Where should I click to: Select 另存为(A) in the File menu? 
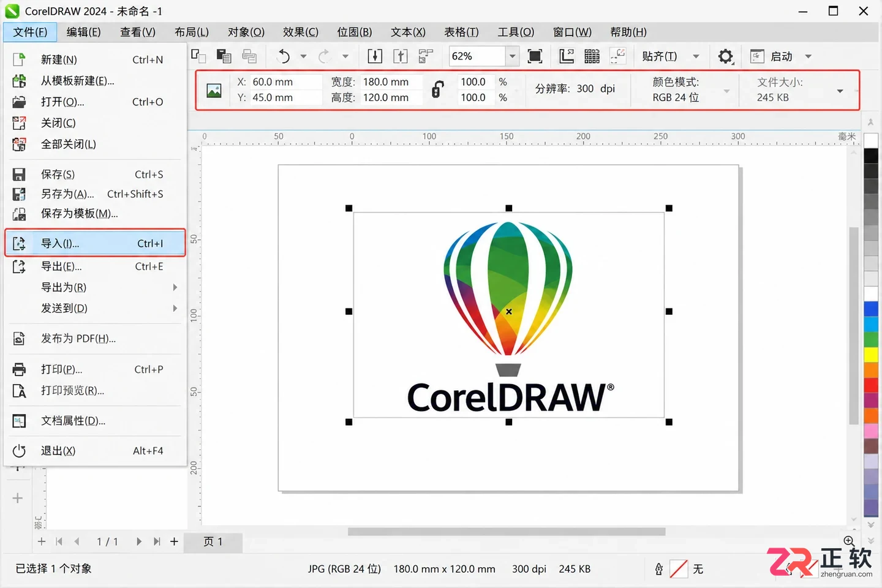point(95,194)
